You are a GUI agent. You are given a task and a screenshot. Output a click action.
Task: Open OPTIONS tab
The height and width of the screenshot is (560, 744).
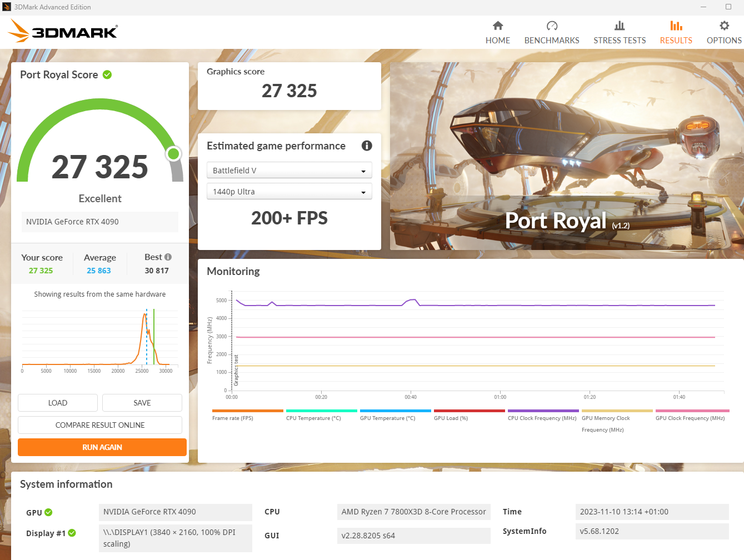coord(724,33)
